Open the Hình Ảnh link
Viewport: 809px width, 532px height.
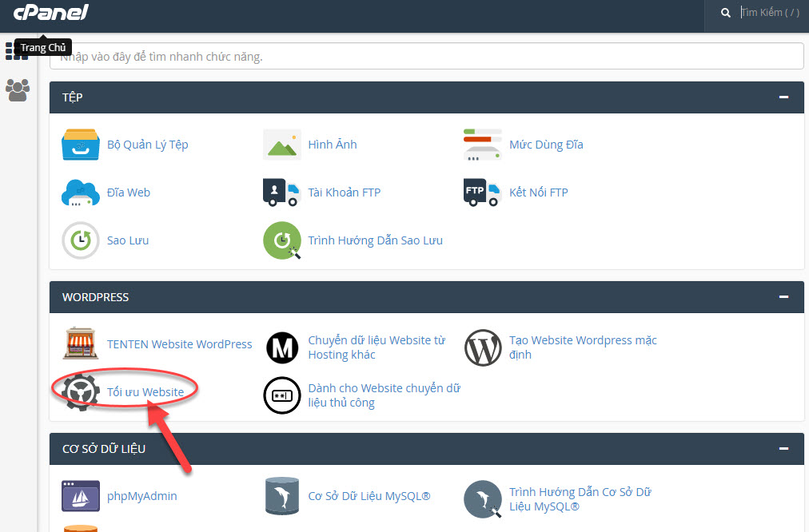333,145
